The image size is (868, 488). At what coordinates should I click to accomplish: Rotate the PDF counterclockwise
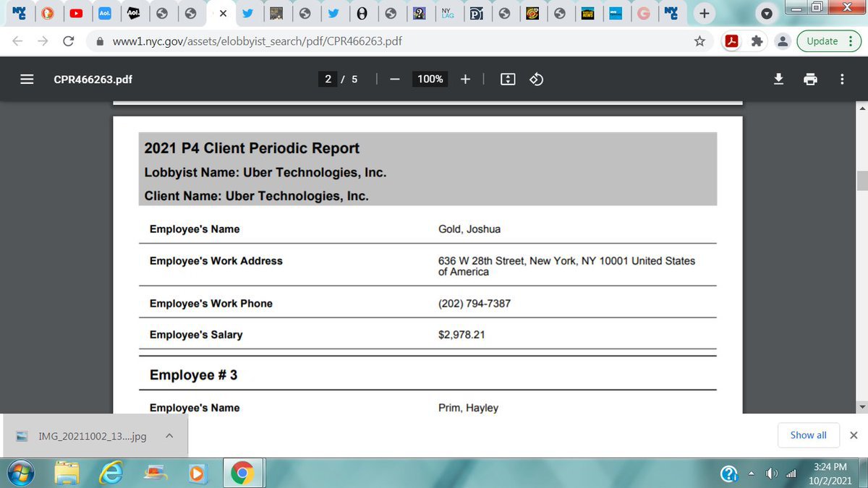tap(537, 80)
